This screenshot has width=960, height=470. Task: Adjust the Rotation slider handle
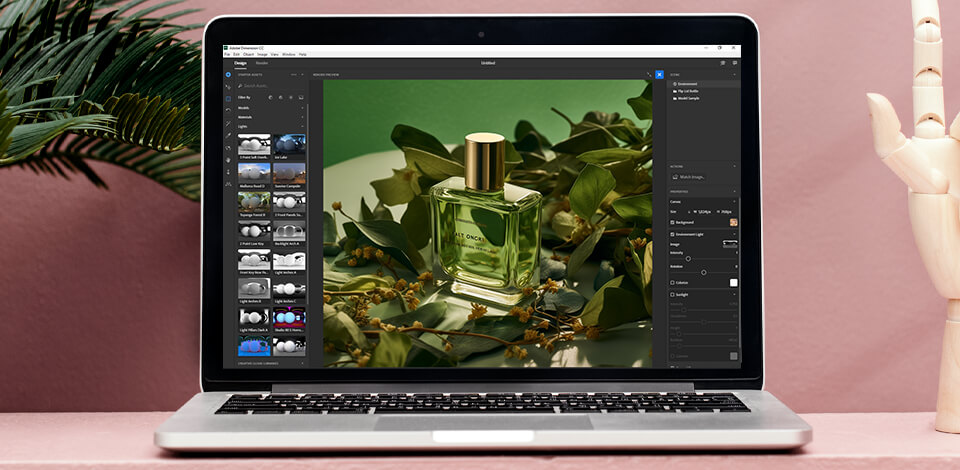click(x=703, y=272)
